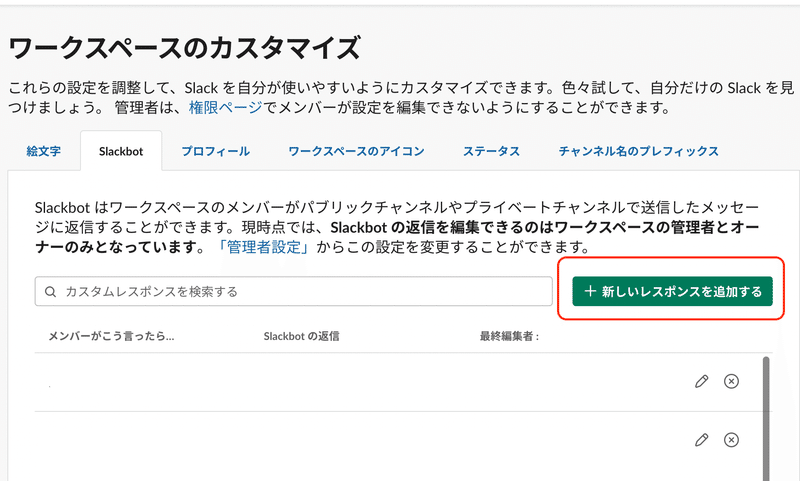Go to the ステータス tab

coord(491,151)
